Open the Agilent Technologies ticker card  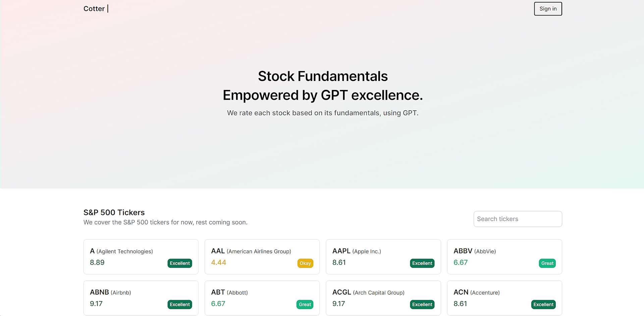pos(141,257)
